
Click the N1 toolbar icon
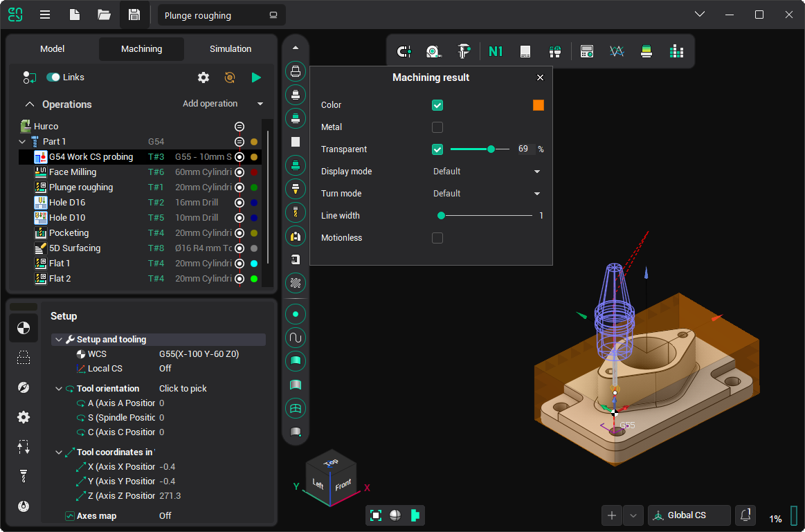tap(495, 51)
